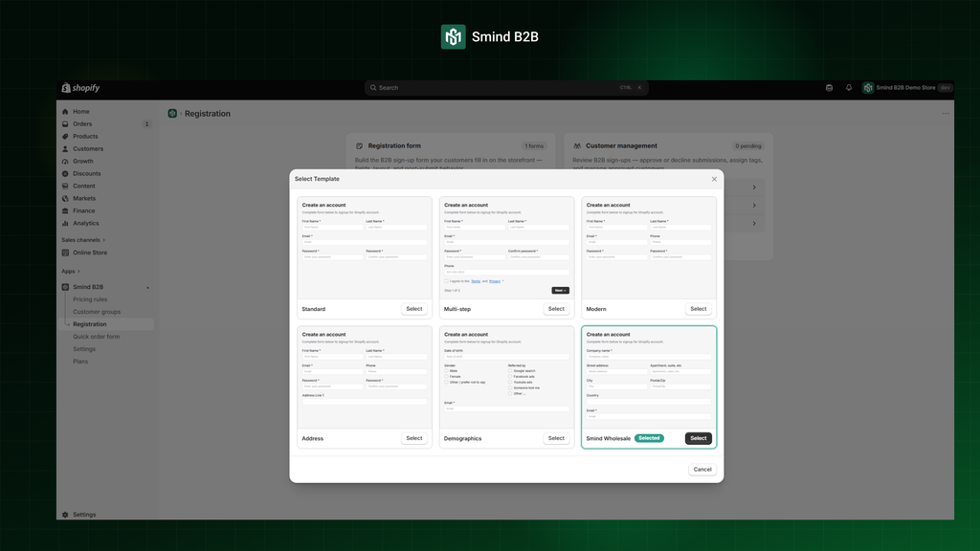This screenshot has height=551, width=980.
Task: Click third chevron row in Customer management card
Action: pyautogui.click(x=754, y=224)
